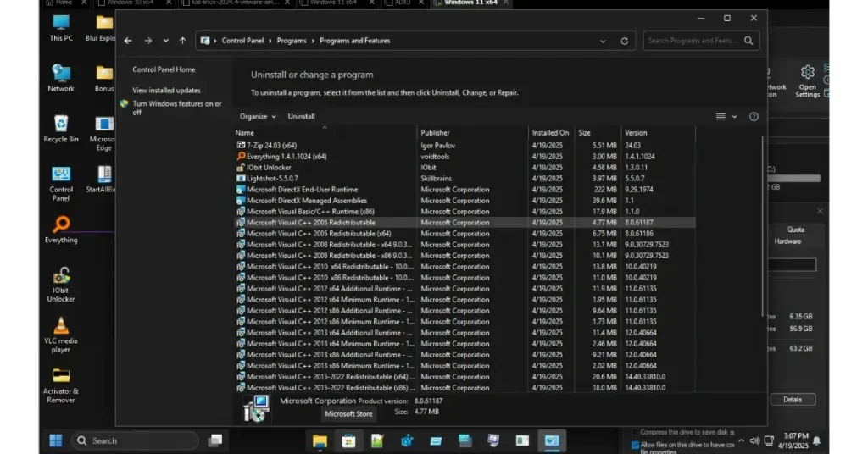Click the program list vertical scrollbar

[x=762, y=227]
